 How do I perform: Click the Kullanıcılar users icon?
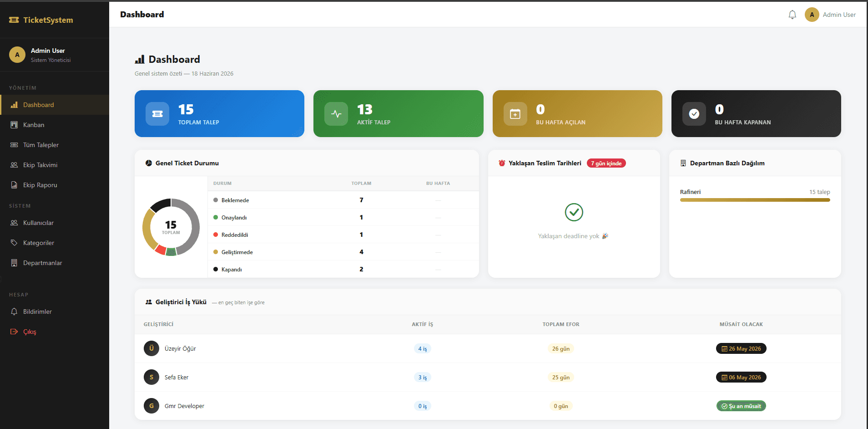[14, 223]
